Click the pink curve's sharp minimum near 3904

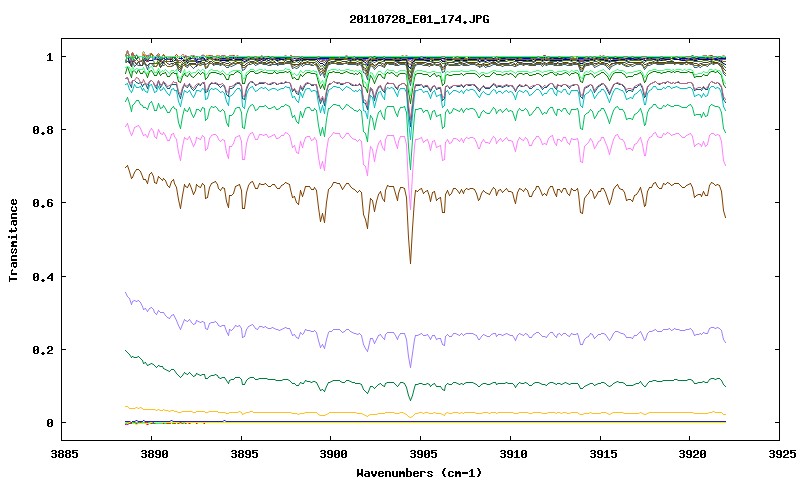pyautogui.click(x=410, y=208)
